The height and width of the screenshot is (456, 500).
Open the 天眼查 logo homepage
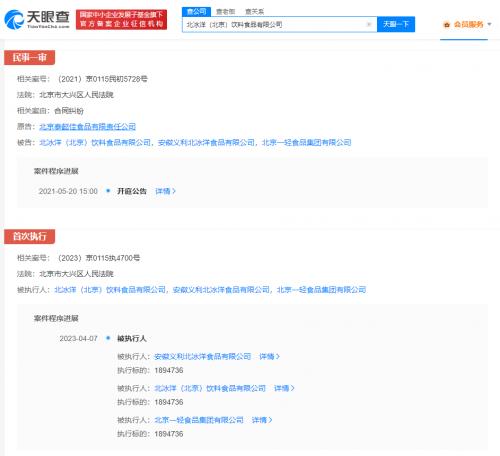point(37,19)
